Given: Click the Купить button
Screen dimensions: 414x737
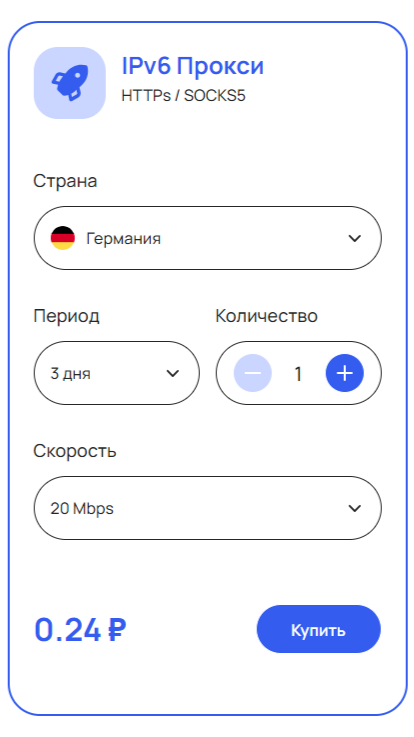Looking at the screenshot, I should [319, 629].
